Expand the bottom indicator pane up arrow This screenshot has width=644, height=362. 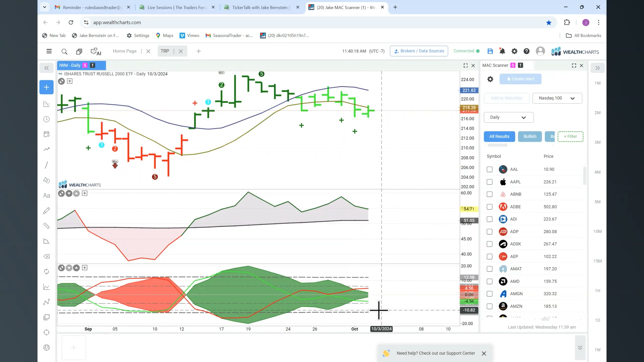(x=76, y=268)
